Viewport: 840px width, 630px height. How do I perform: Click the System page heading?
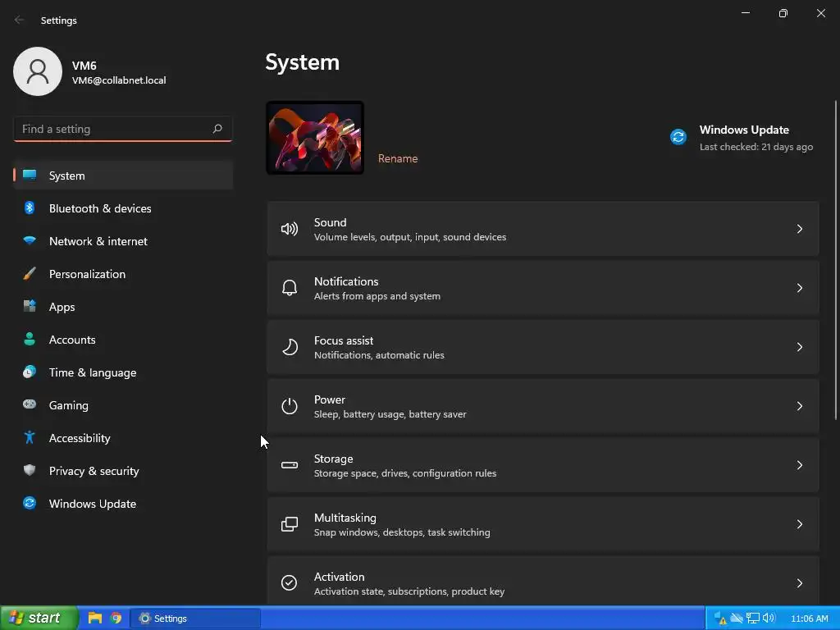302,62
